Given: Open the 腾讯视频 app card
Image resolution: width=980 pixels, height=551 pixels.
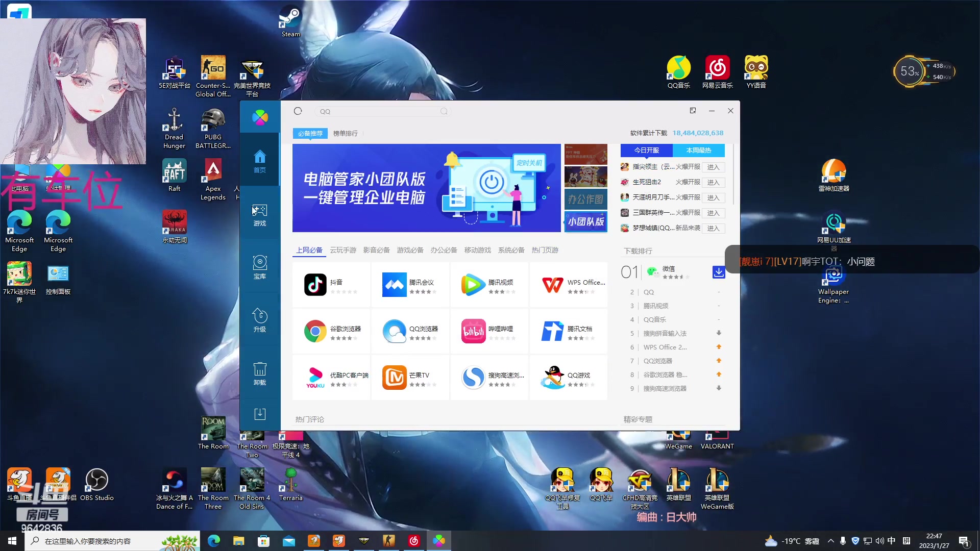Looking at the screenshot, I should pyautogui.click(x=489, y=285).
